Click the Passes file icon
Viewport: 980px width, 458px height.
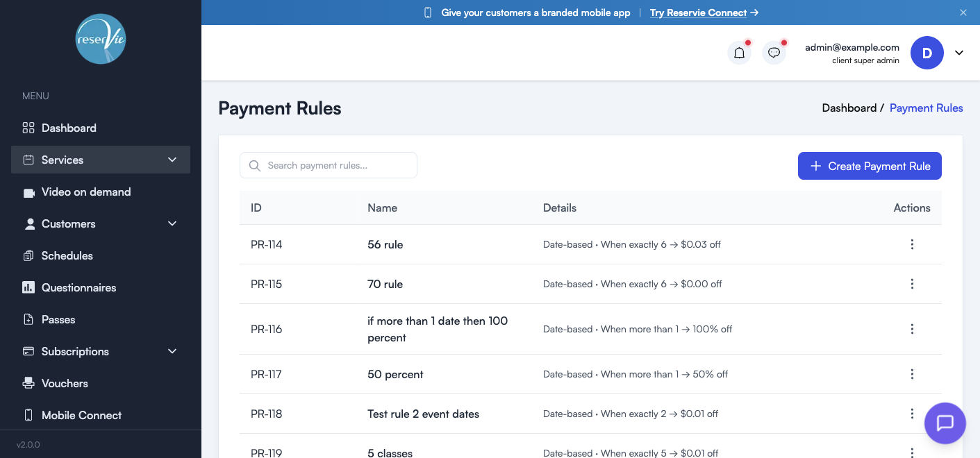click(28, 319)
